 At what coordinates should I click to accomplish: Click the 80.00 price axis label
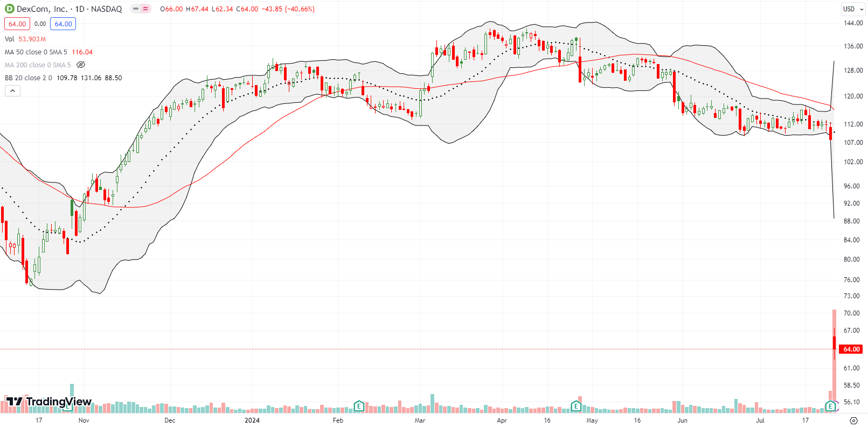pos(851,259)
